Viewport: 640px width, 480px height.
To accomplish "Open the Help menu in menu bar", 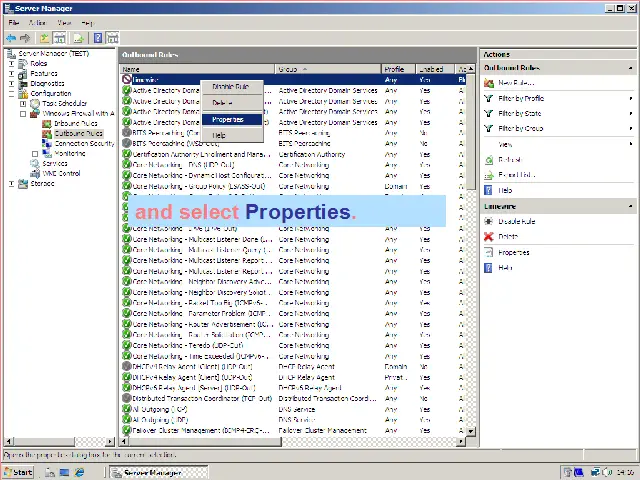I will point(87,23).
